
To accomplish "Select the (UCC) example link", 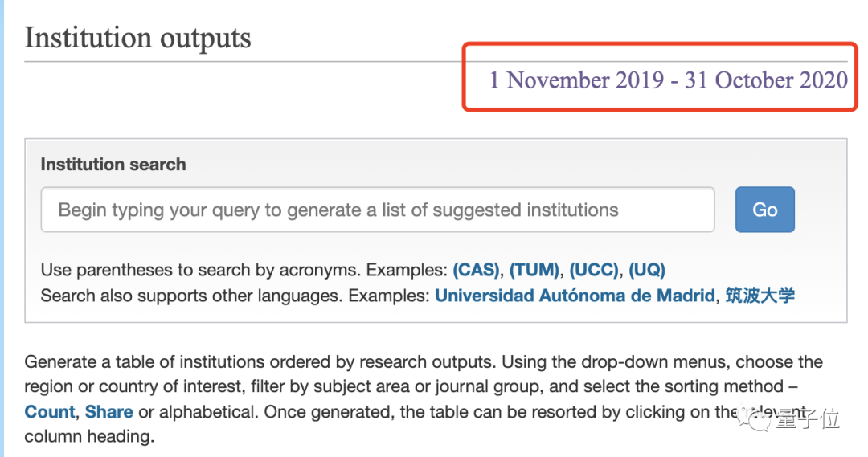I will point(596,270).
